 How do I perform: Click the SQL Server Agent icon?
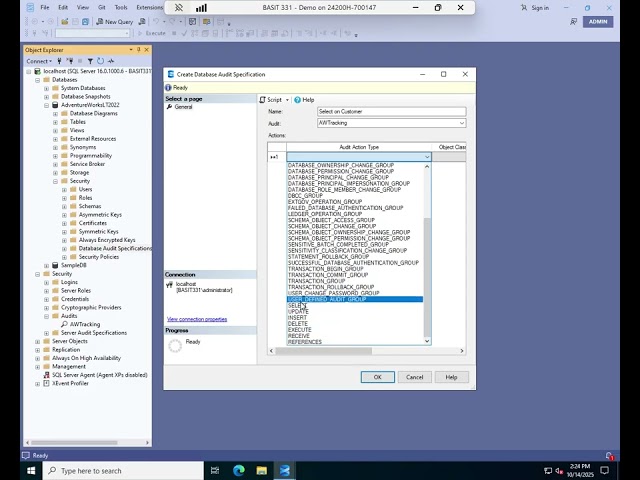click(47, 375)
